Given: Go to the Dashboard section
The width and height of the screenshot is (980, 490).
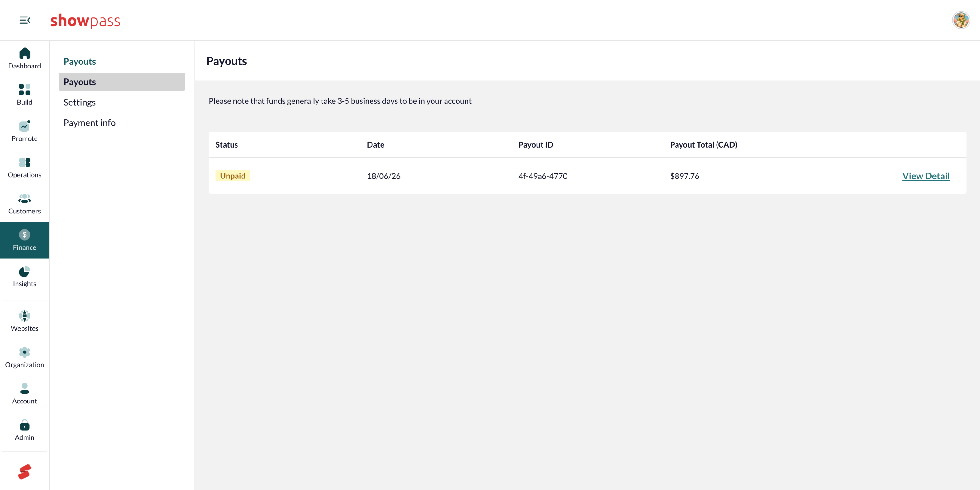Looking at the screenshot, I should click(x=25, y=58).
